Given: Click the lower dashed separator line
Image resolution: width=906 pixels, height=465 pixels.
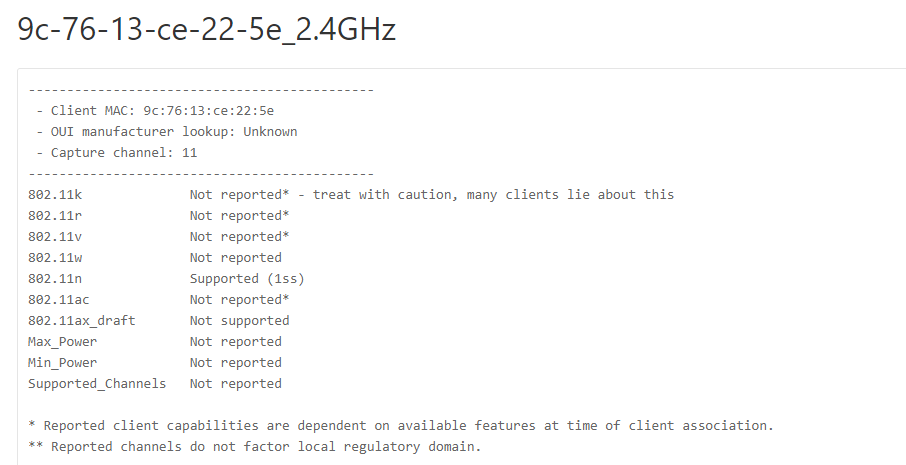Looking at the screenshot, I should click(201, 174).
